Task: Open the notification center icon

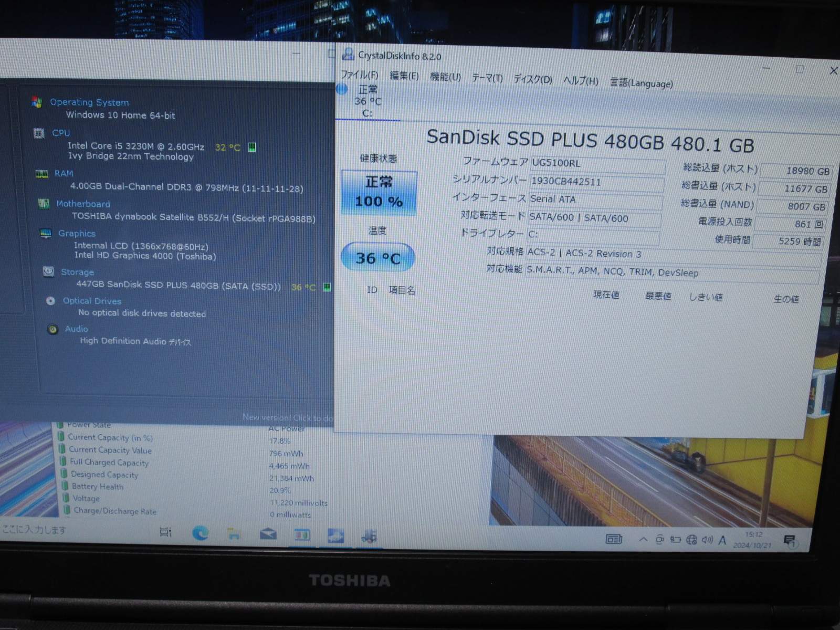Action: tap(790, 541)
